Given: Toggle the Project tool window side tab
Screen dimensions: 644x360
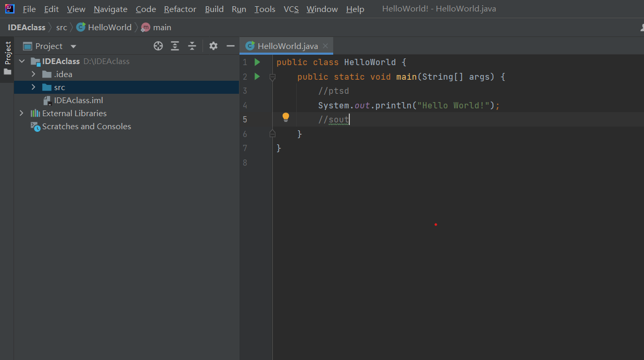Looking at the screenshot, I should click(7, 57).
